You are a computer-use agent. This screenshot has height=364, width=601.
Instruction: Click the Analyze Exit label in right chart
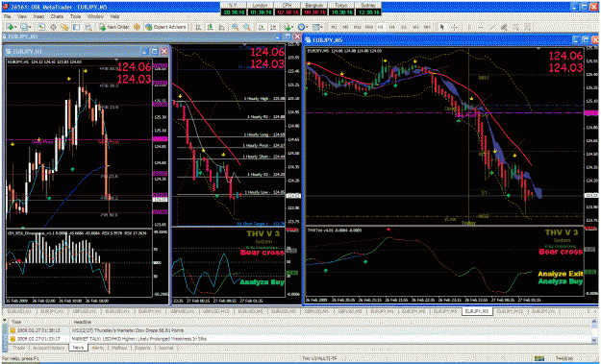pyautogui.click(x=560, y=274)
